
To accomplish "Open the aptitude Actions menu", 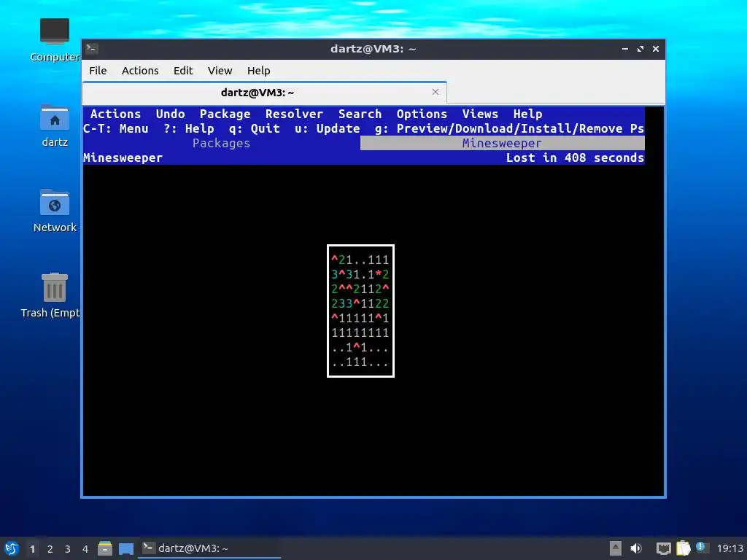I will click(115, 114).
